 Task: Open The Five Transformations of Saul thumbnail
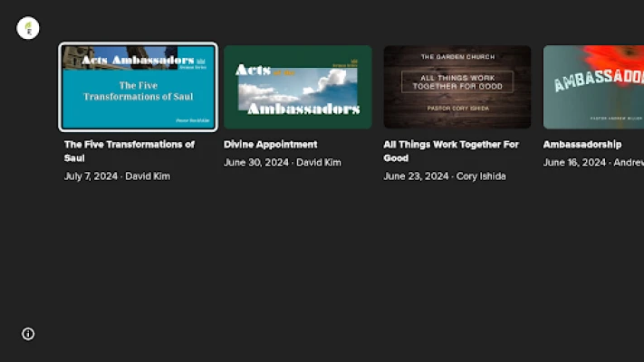pos(138,87)
